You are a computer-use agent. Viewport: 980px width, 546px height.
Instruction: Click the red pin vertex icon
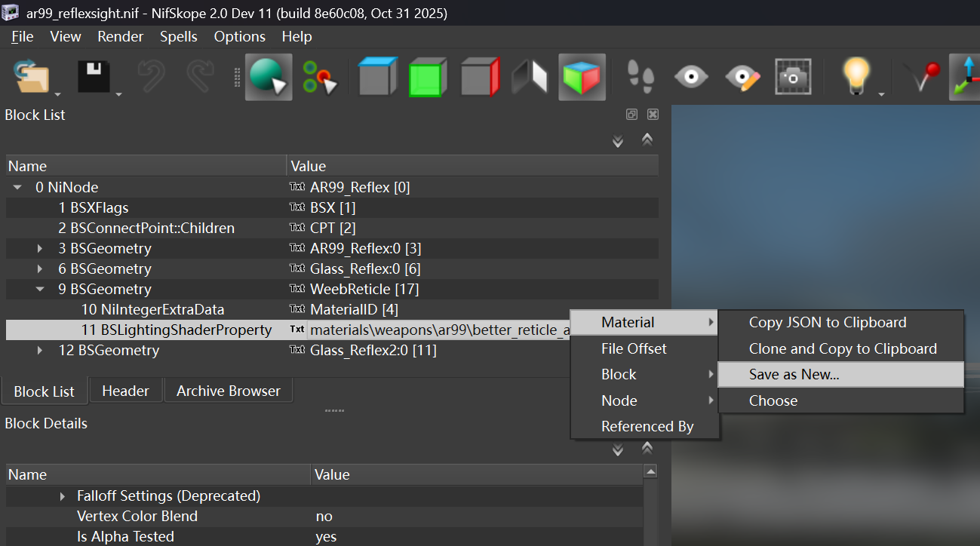(924, 77)
